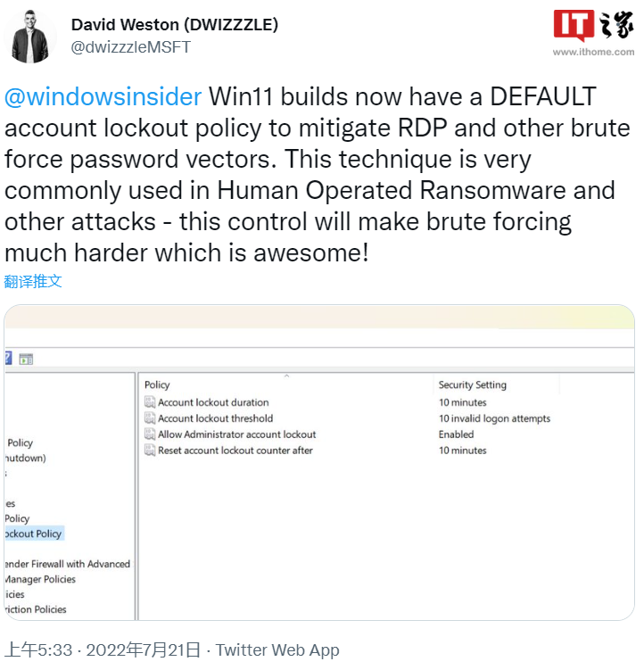Screen dimensions: 644x670
Task: Click David Weston's profile avatar
Action: click(x=31, y=37)
